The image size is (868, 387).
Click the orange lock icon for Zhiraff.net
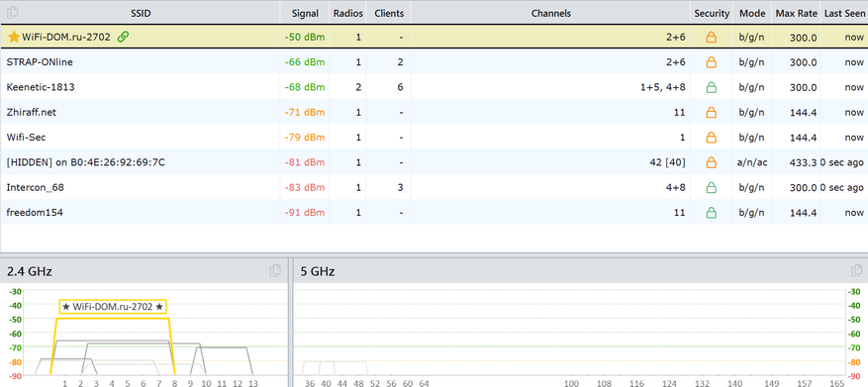click(x=712, y=113)
